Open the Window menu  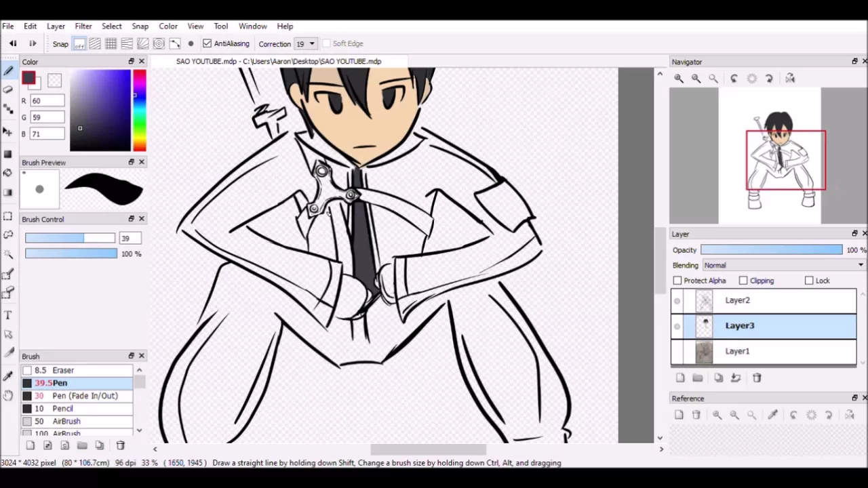[252, 26]
